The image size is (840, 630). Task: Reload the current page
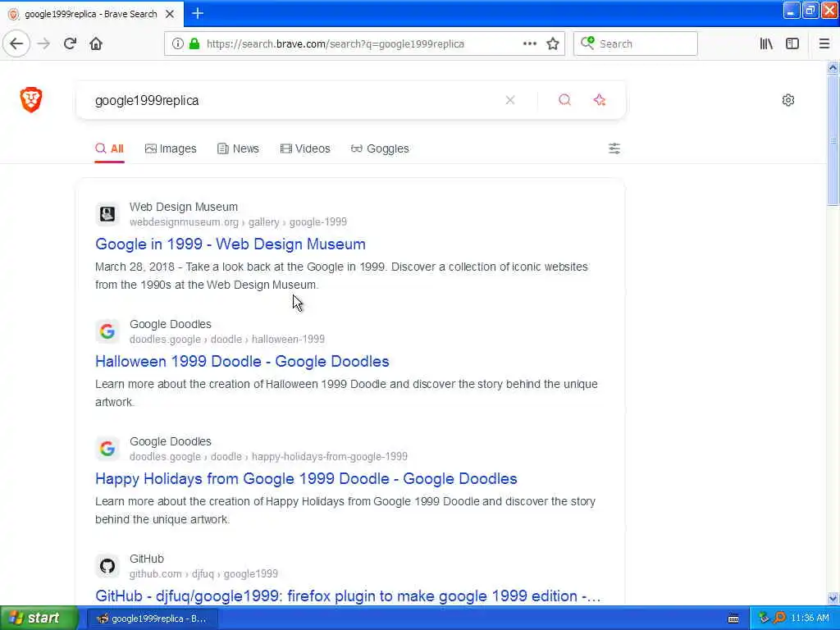tap(70, 44)
